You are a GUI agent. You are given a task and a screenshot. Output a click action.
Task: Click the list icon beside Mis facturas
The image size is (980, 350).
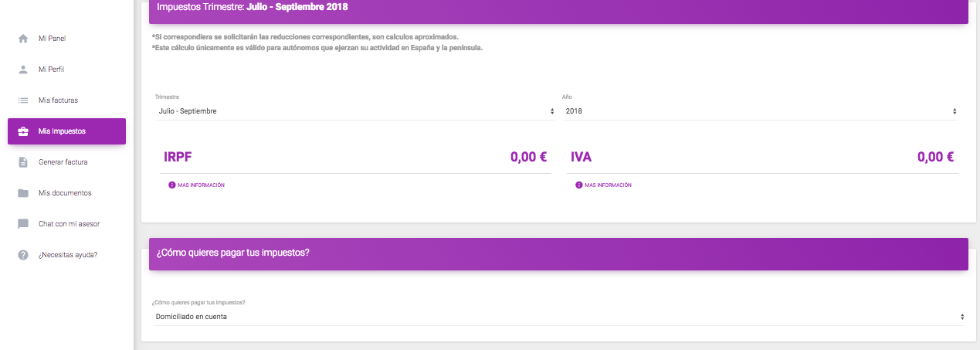point(23,100)
